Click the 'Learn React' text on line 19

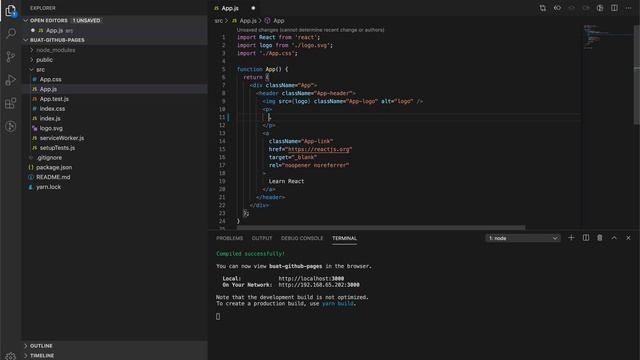point(286,181)
